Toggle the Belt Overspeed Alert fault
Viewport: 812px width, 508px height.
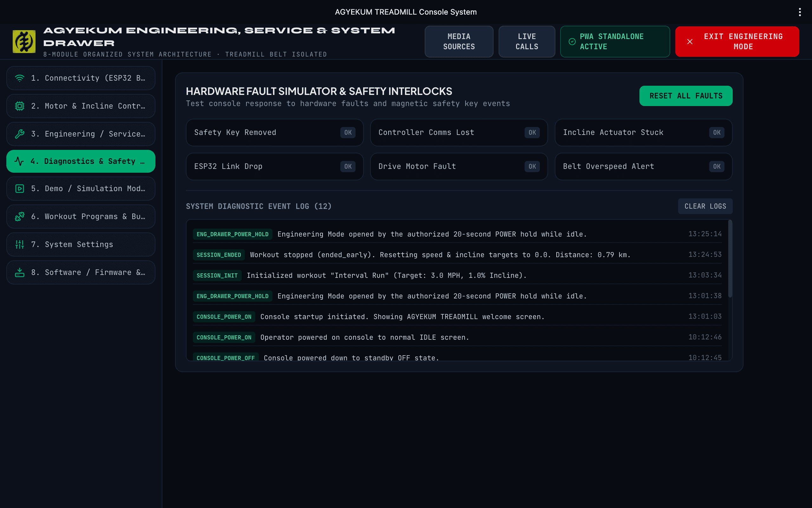pos(643,167)
